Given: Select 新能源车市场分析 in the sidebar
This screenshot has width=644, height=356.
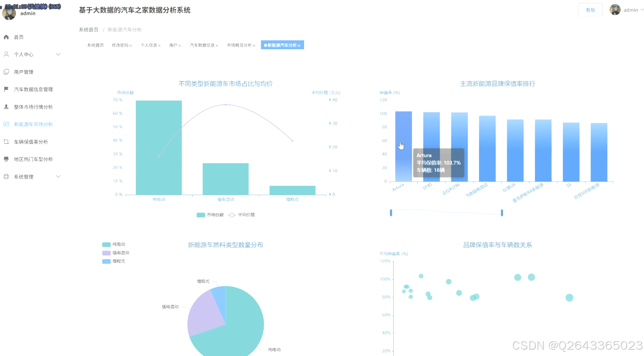Looking at the screenshot, I should tap(33, 124).
